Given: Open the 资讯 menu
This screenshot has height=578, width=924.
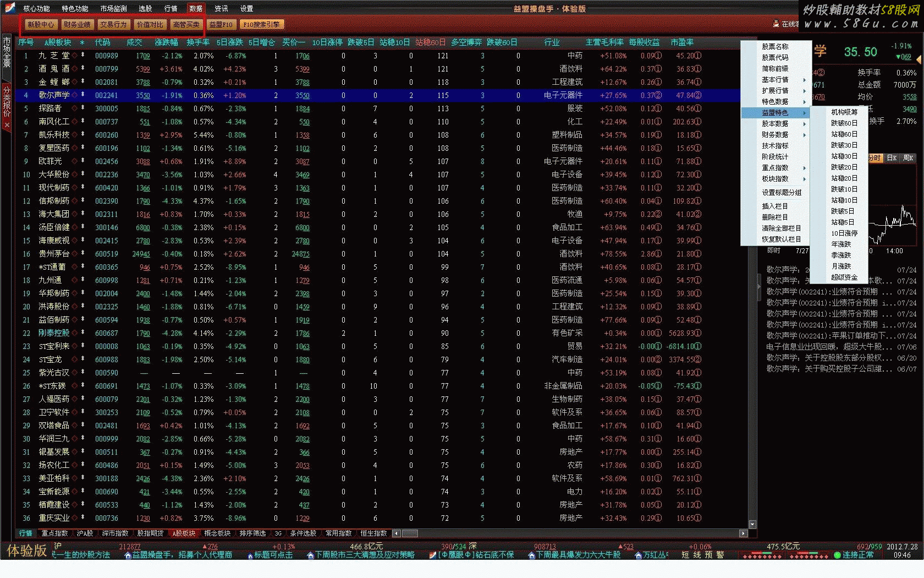Looking at the screenshot, I should tap(221, 9).
